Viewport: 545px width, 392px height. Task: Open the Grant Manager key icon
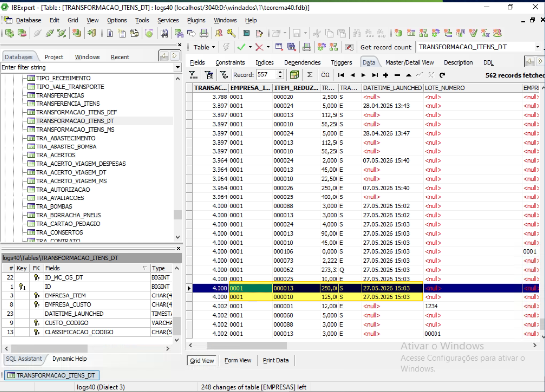231,33
